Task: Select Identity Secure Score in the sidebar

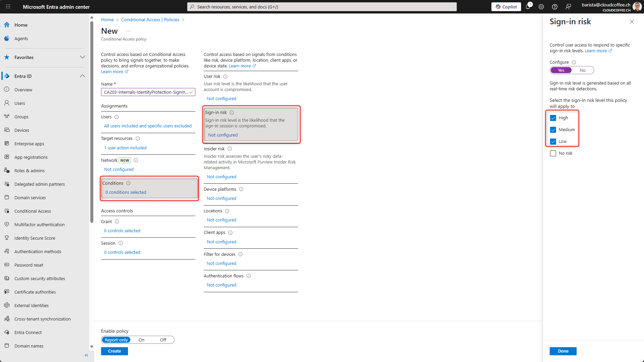Action: click(35, 238)
